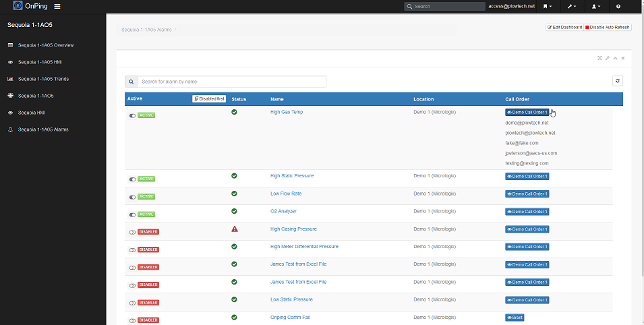The width and height of the screenshot is (644, 325).
Task: Click the red warning icon for High Casing Pressure
Action: pos(234,229)
